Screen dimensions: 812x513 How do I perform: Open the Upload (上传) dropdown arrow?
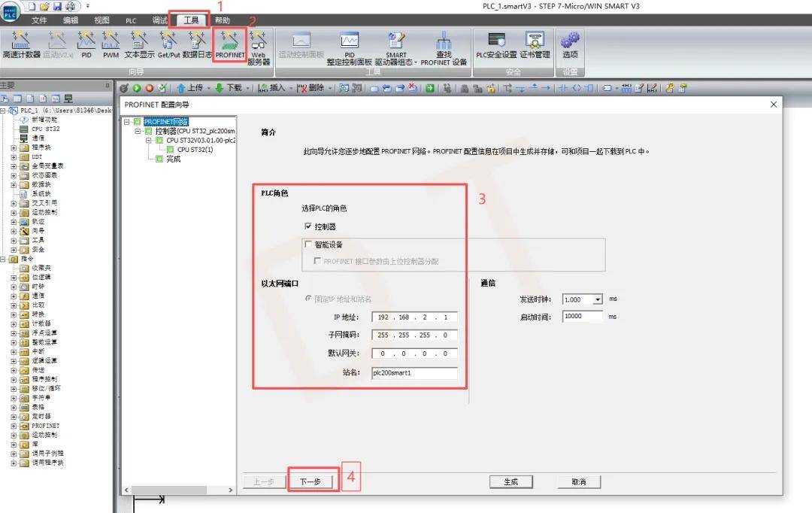(209, 89)
